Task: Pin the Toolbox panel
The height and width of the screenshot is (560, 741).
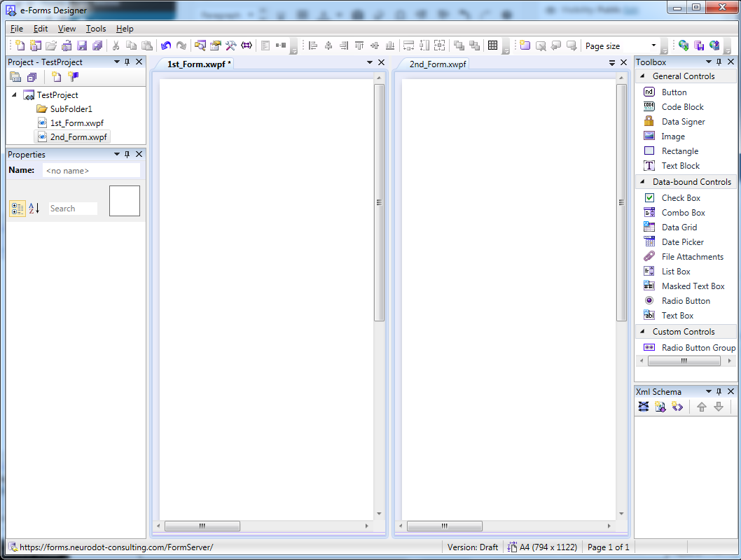Action: tap(719, 62)
